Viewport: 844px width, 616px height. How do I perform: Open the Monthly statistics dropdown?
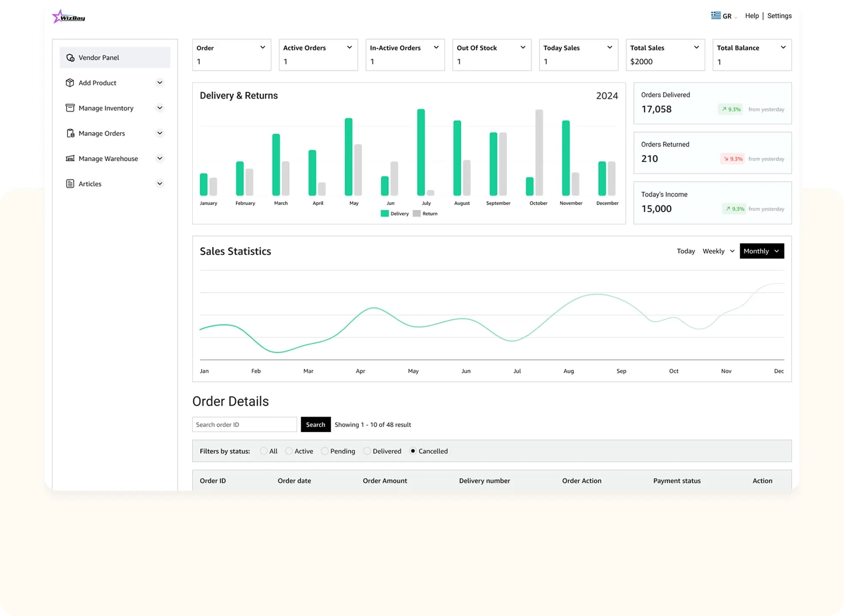[x=762, y=251]
